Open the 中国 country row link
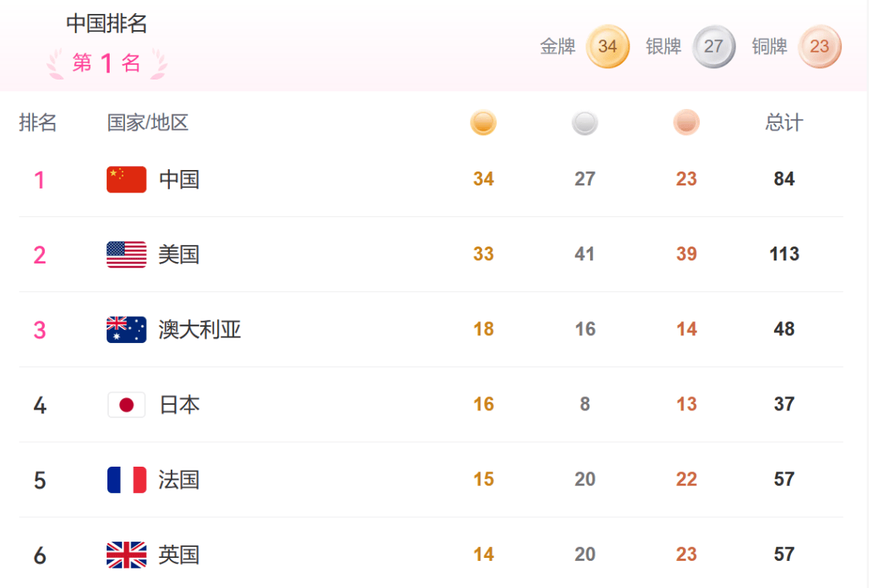The height and width of the screenshot is (588, 869). (179, 179)
